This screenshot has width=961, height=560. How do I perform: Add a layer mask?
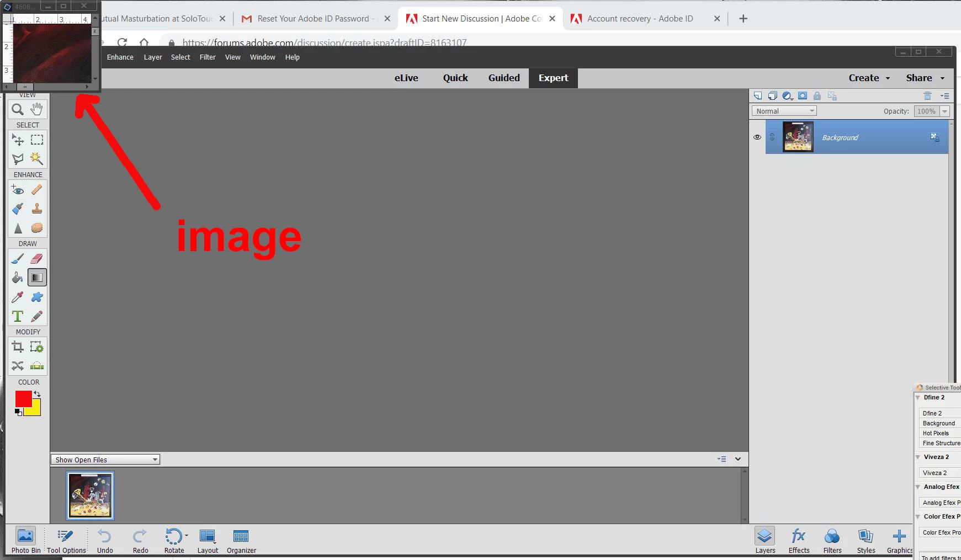click(803, 96)
